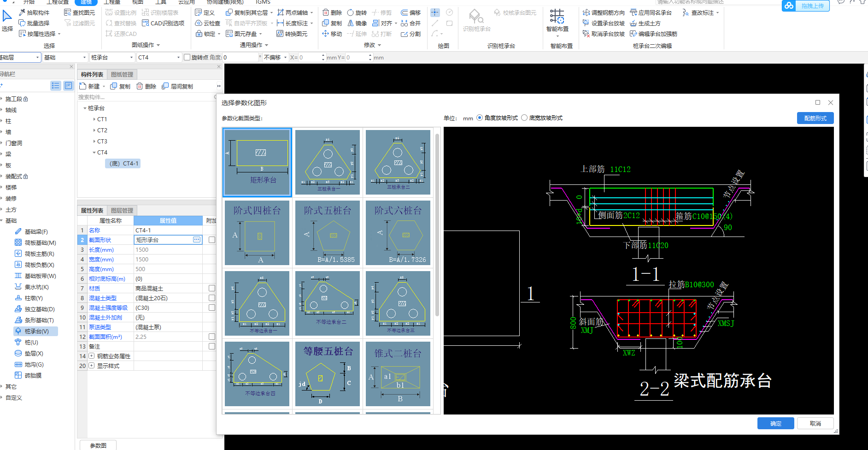Tick the 材质 row checkbox

[212, 288]
